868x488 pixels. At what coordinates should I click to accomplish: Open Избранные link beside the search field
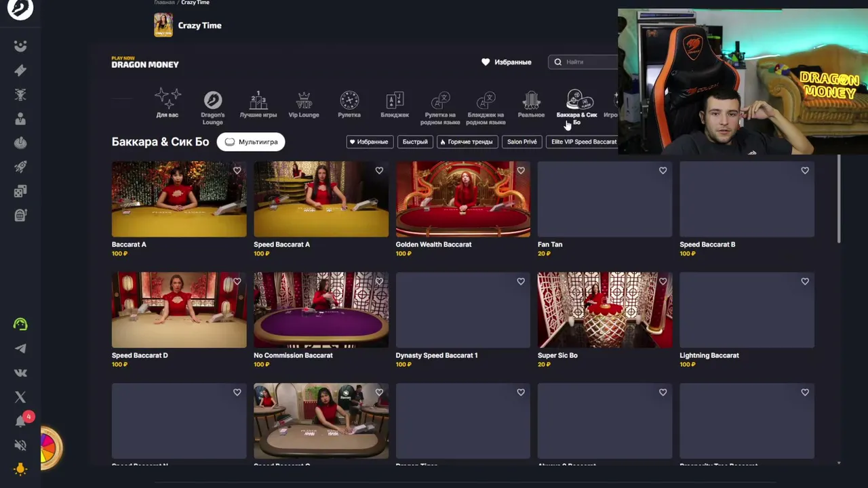[507, 62]
